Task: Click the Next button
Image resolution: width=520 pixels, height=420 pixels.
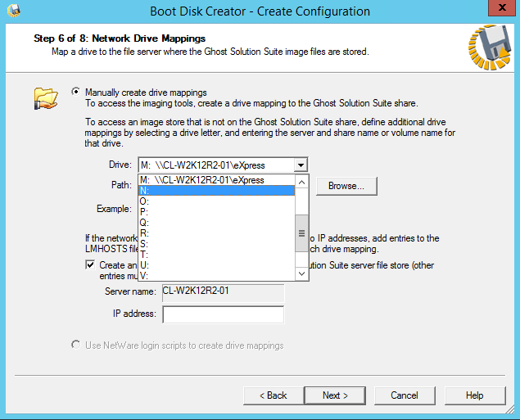Action: [x=335, y=395]
